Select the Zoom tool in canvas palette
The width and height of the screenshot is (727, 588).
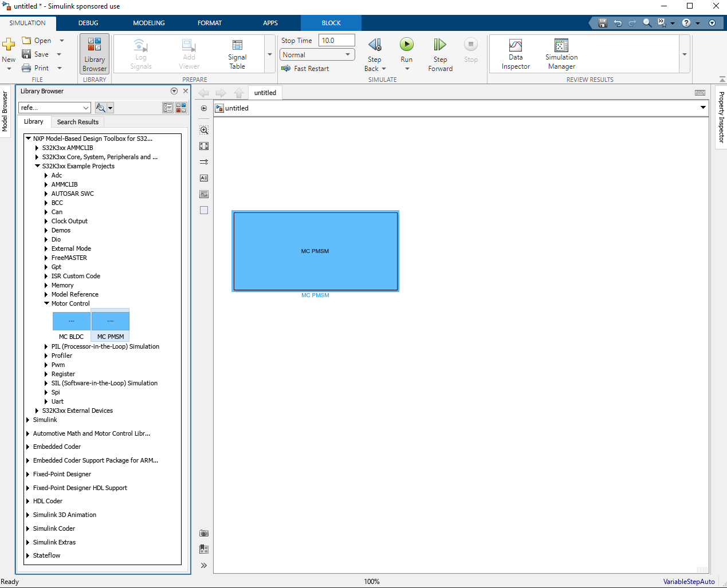tap(204, 129)
